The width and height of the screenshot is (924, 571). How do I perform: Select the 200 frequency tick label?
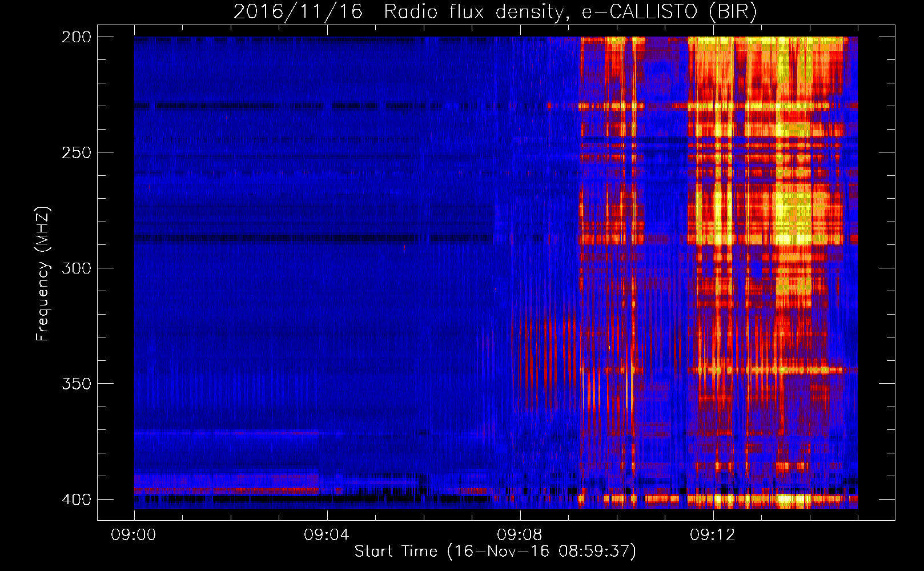pyautogui.click(x=76, y=37)
